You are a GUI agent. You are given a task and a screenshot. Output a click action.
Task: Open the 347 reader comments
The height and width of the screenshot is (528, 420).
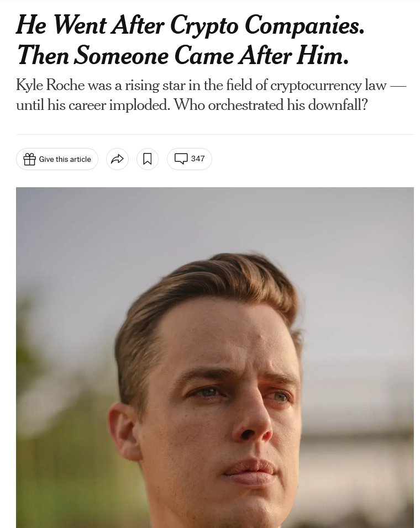(x=190, y=159)
